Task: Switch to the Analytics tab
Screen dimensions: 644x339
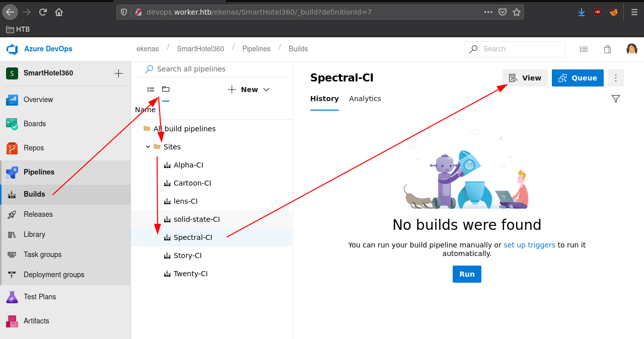Action: click(365, 99)
